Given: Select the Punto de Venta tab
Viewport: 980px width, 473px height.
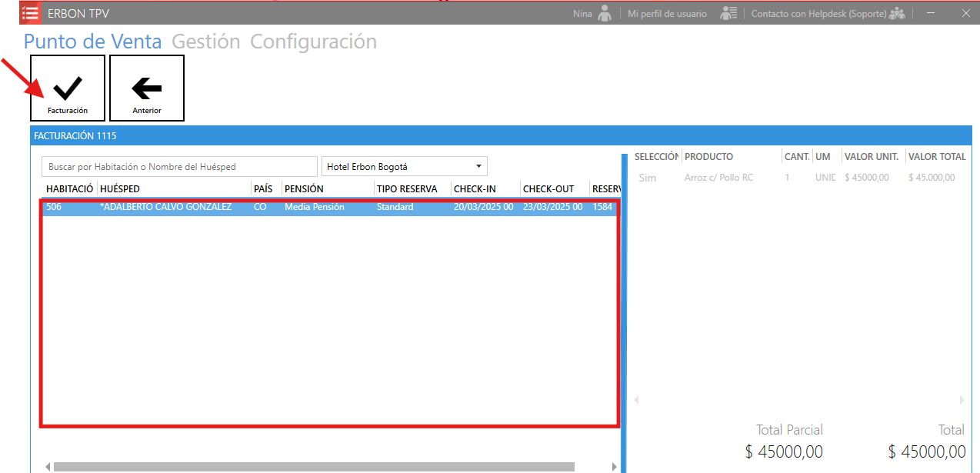Looking at the screenshot, I should 92,42.
